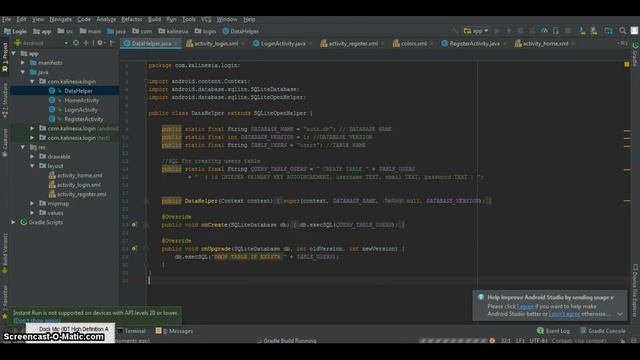Screen dimensions: 640x360
Task: Close the DataHelper.java tab
Action: (176, 43)
